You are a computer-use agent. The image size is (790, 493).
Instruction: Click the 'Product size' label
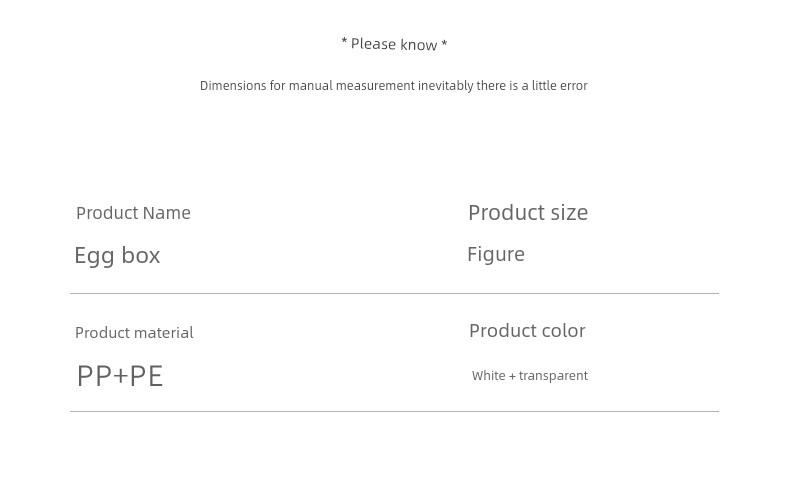[x=528, y=213]
